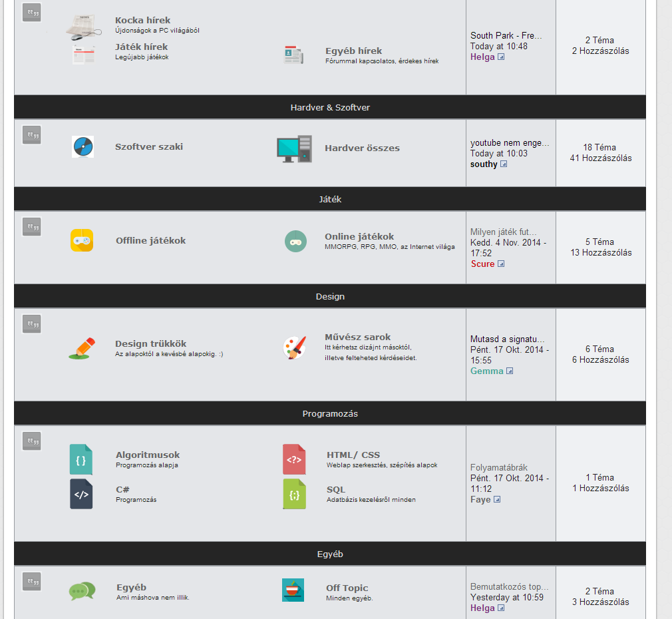This screenshot has width=672, height=619.
Task: Open the Játék hírek forum link
Action: pos(142,47)
